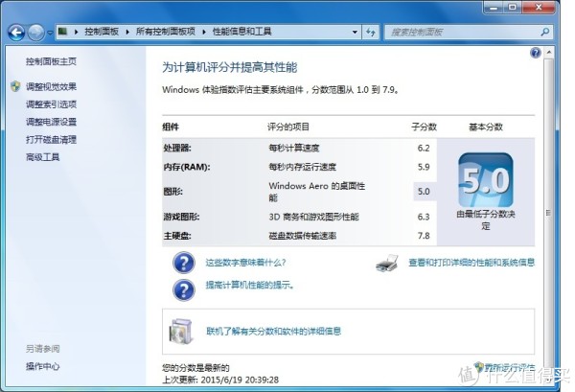Select the 性能信息和工具 breadcrumb
575x392 pixels.
242,32
